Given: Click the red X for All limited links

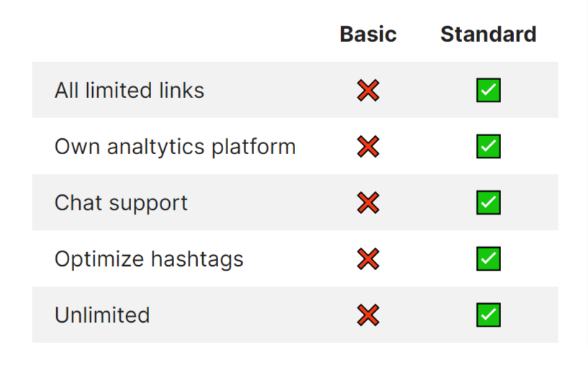Looking at the screenshot, I should 368,90.
